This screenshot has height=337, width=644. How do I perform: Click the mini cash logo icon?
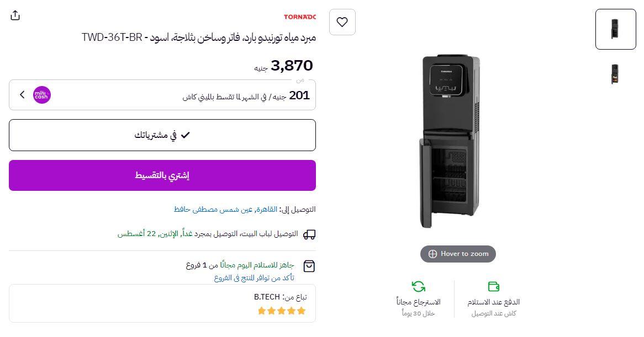(x=42, y=95)
